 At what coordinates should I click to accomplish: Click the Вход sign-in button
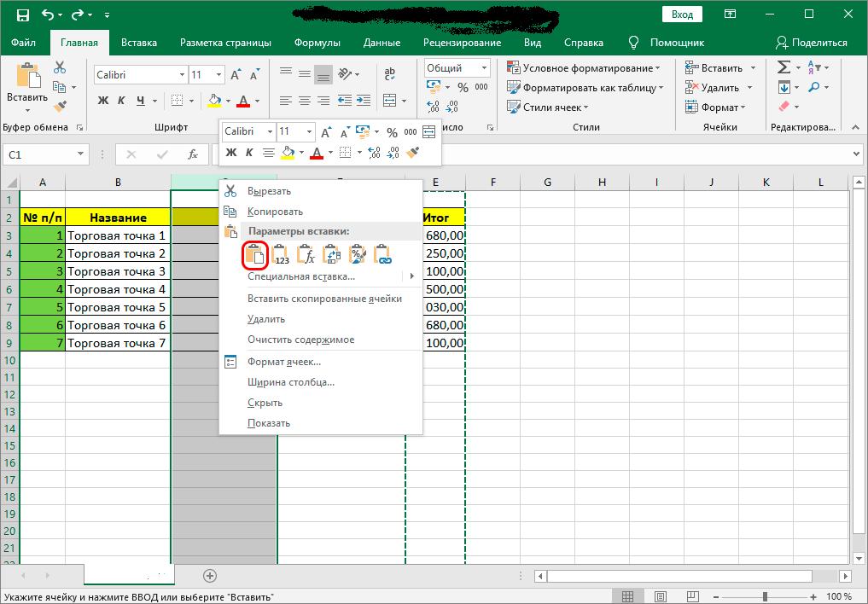point(682,15)
